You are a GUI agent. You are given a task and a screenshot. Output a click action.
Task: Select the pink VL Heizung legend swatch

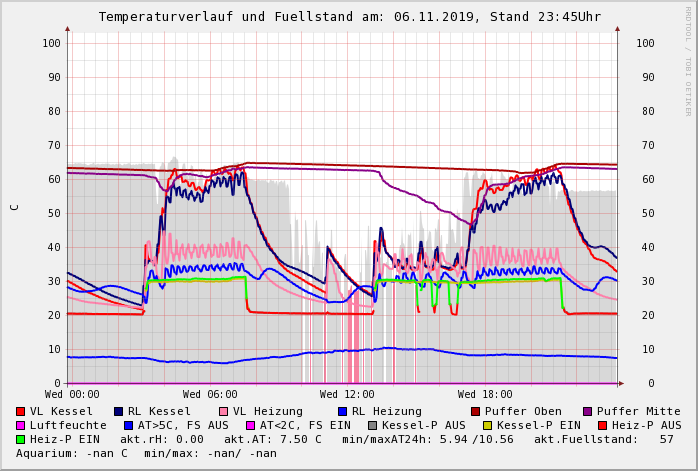pos(224,411)
